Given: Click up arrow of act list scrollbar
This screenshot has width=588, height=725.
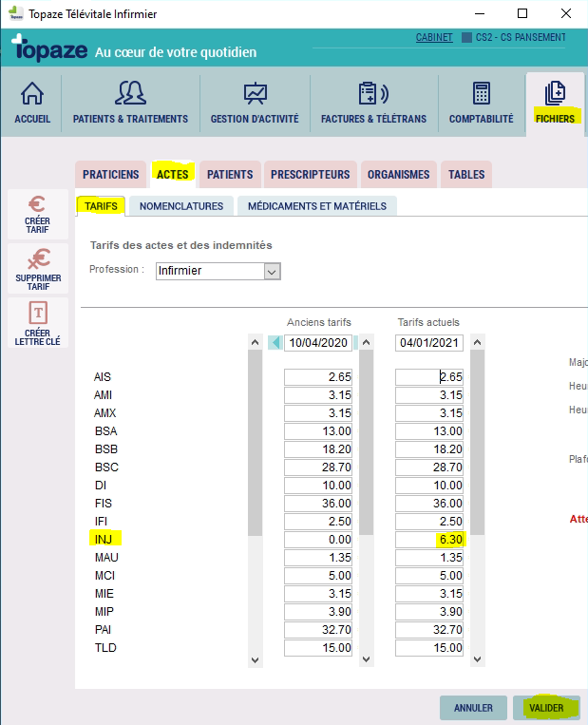Looking at the screenshot, I should click(x=255, y=342).
